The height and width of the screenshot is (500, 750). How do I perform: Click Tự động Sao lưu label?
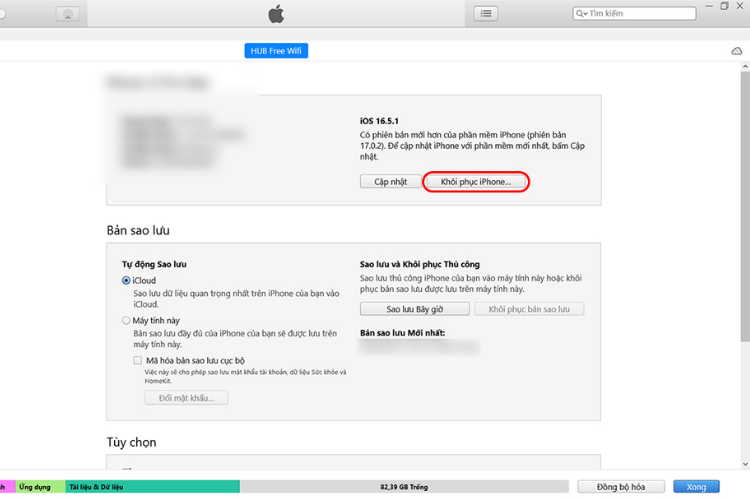(154, 264)
